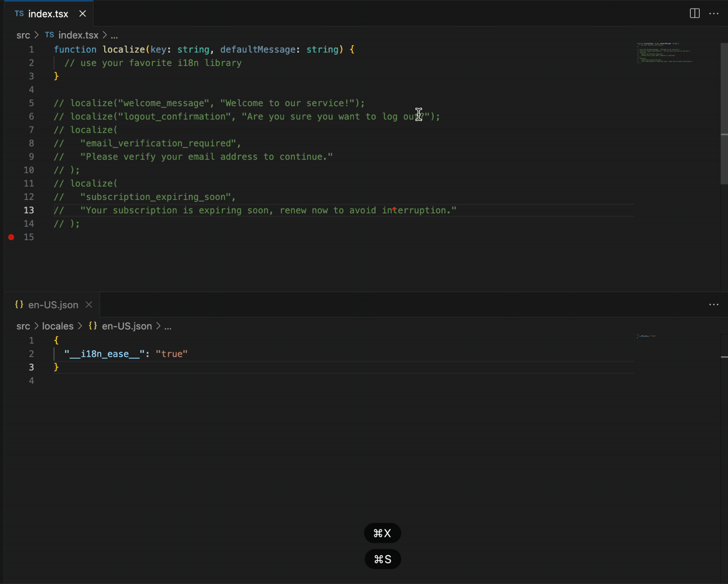Toggle the breakpoint on line 15
728x584 pixels.
pos(11,237)
